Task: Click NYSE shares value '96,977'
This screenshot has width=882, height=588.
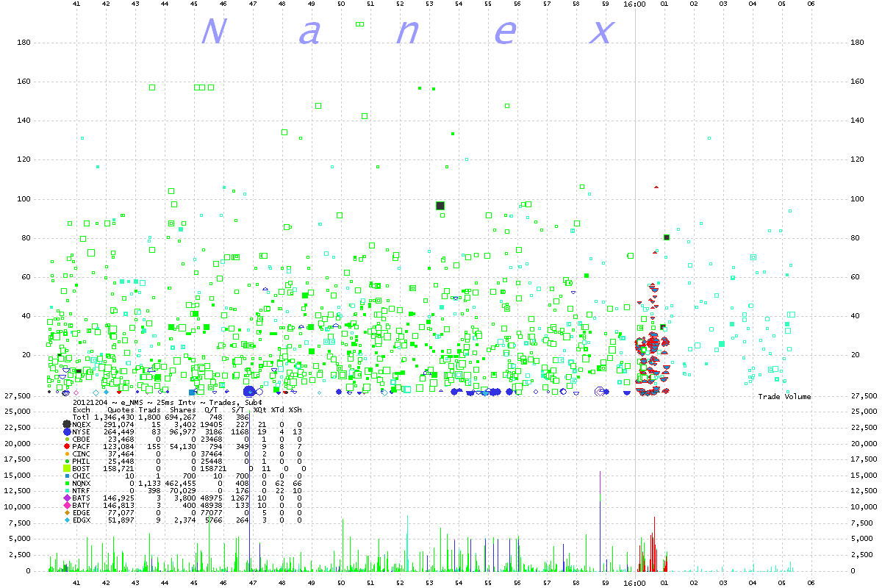Action: (183, 432)
